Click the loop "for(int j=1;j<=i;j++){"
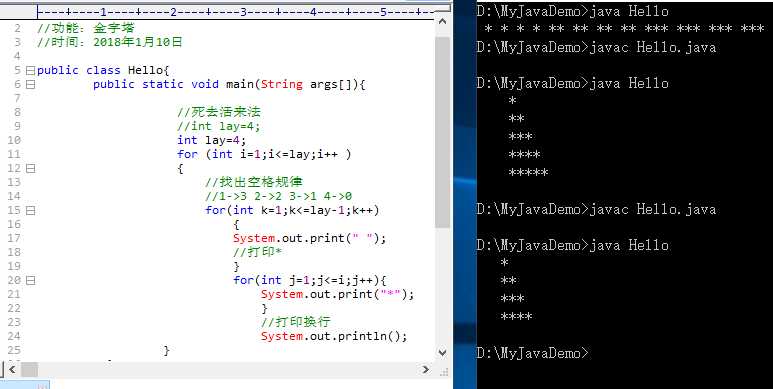The width and height of the screenshot is (773, 389). click(310, 281)
